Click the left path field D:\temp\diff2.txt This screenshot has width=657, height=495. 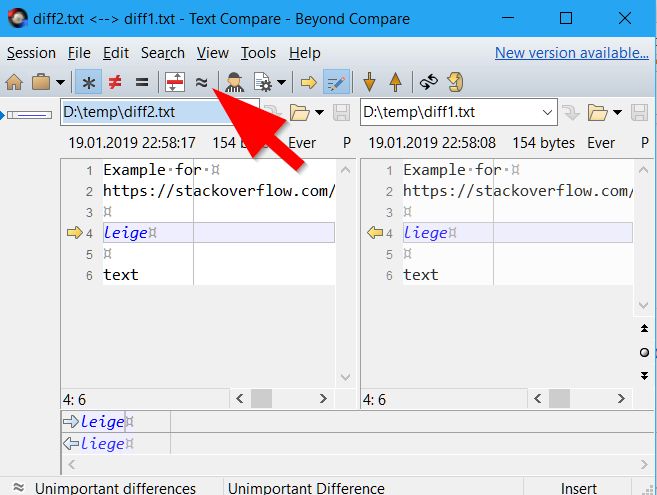(x=160, y=112)
